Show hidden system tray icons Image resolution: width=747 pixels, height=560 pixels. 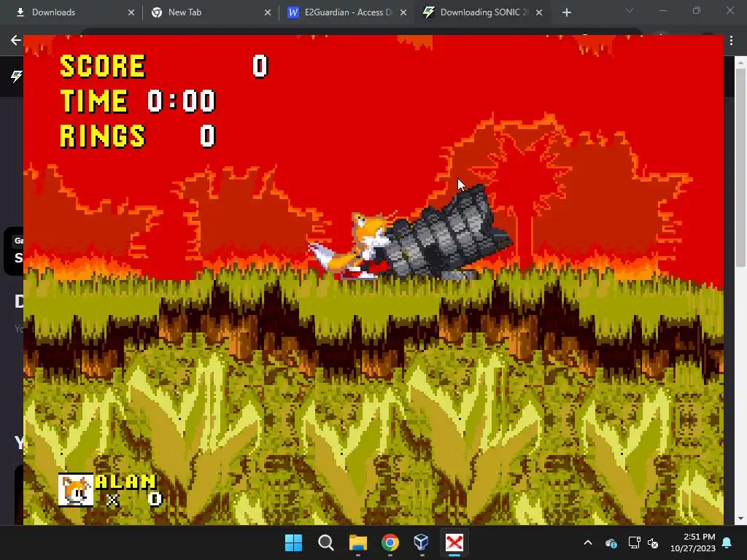[588, 542]
